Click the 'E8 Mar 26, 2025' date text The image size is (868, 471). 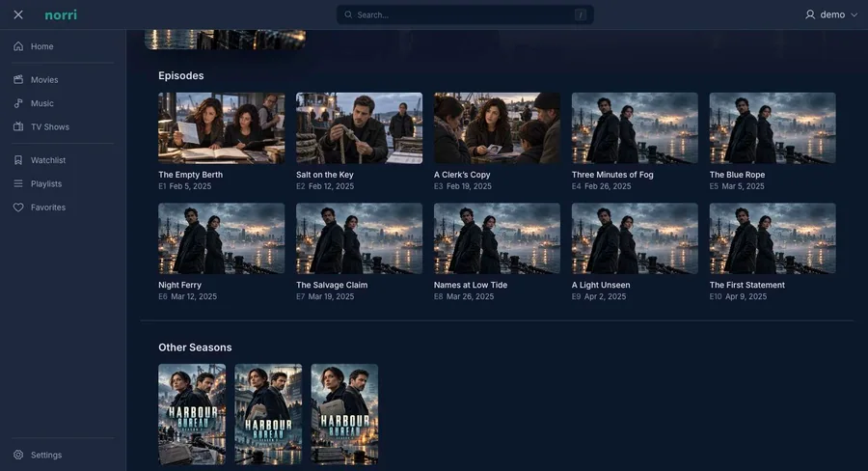(x=464, y=296)
